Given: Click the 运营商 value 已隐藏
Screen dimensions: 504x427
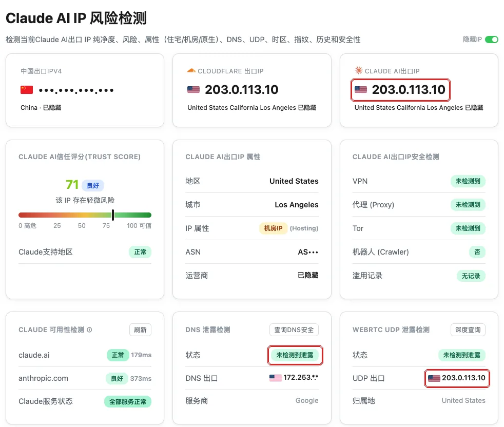Looking at the screenshot, I should (308, 275).
